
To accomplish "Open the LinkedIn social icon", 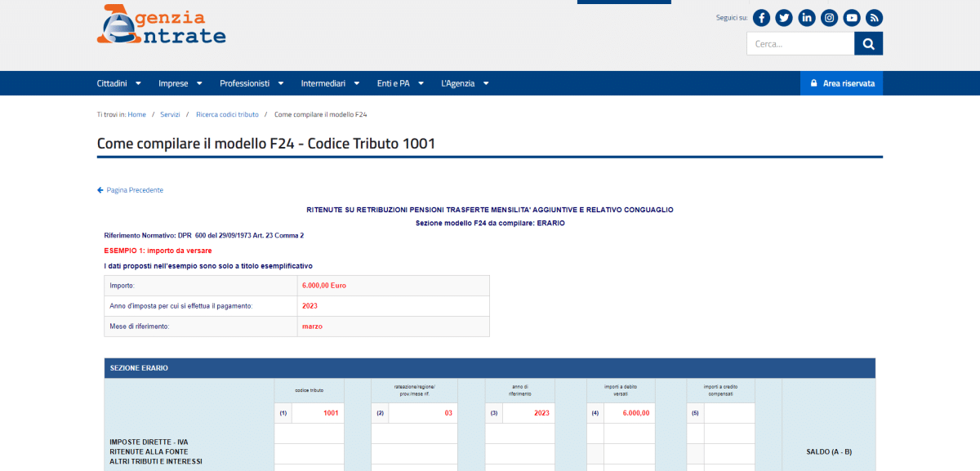I will click(x=807, y=18).
